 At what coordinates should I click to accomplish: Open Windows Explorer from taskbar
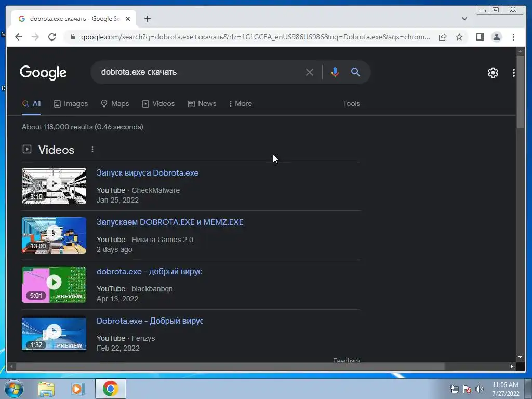[46, 389]
